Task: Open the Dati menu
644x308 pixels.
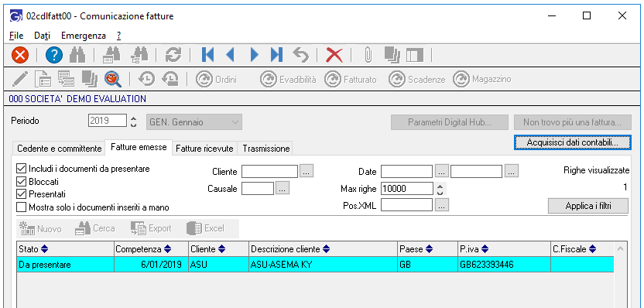Action: [x=43, y=36]
